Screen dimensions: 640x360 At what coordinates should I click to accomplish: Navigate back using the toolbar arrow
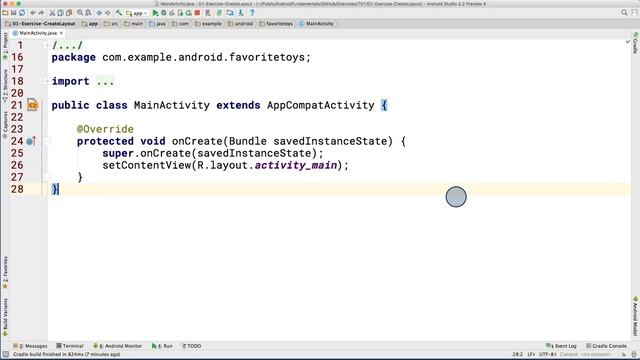99,13
